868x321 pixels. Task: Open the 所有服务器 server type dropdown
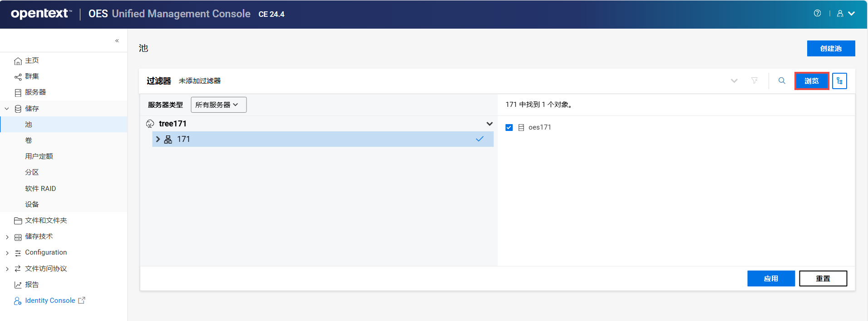(218, 105)
